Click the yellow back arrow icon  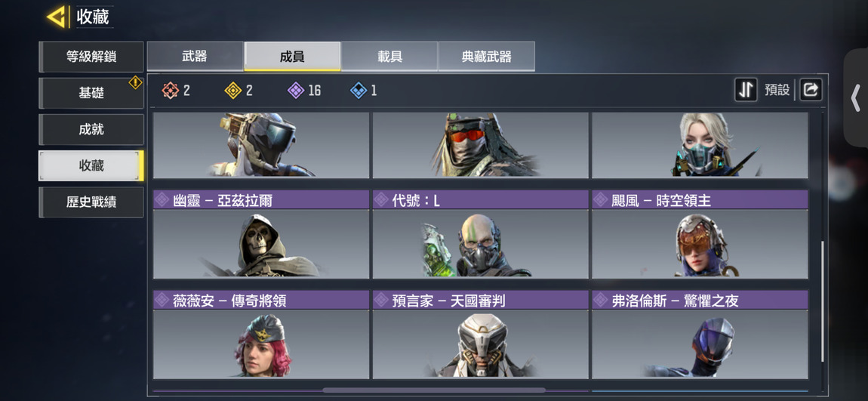click(57, 17)
